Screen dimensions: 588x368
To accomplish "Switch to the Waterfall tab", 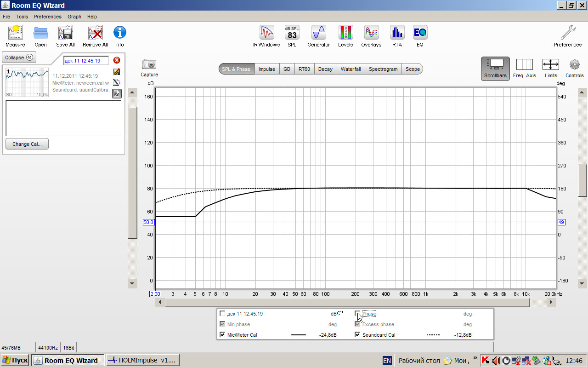I will (x=351, y=69).
